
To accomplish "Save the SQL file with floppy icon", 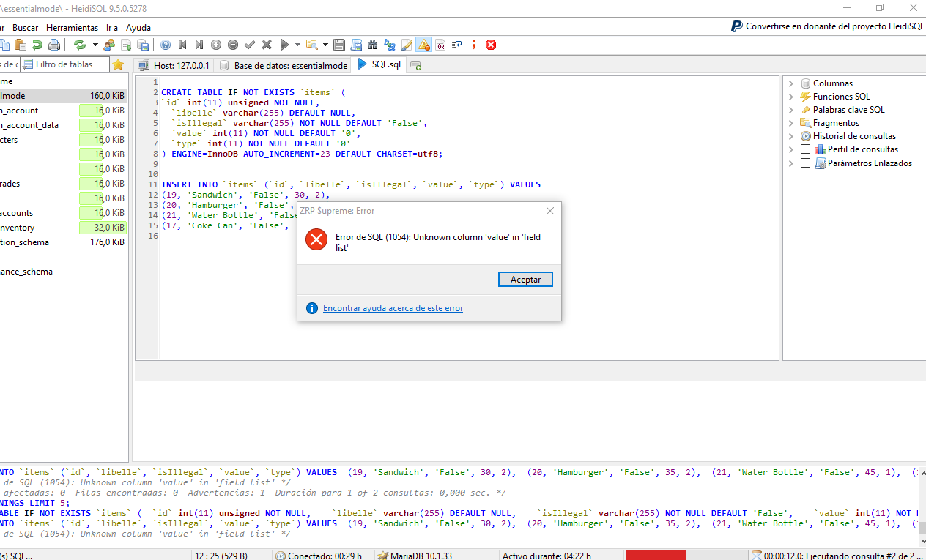I will (339, 45).
